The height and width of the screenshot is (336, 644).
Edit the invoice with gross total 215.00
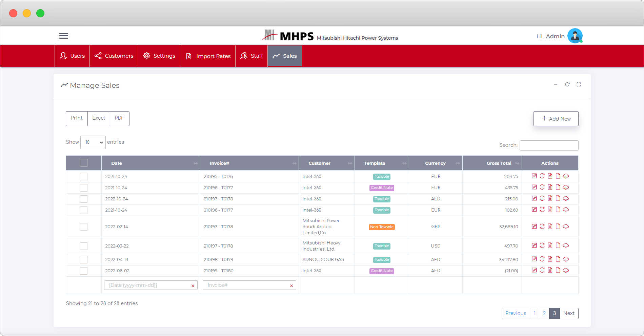534,198
